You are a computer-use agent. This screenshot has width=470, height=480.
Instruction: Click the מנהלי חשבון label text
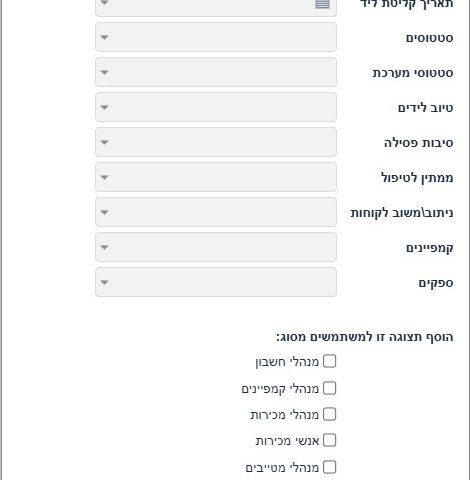(287, 362)
